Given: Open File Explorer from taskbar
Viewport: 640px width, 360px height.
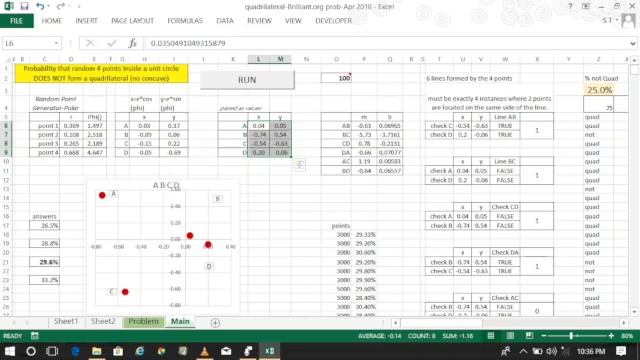Looking at the screenshot, I should (96, 351).
